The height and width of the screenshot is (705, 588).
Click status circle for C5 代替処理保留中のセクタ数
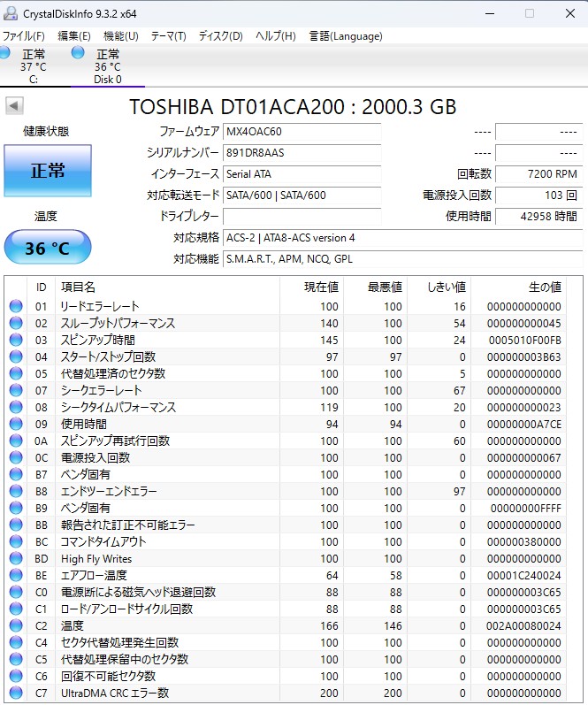[16, 659]
